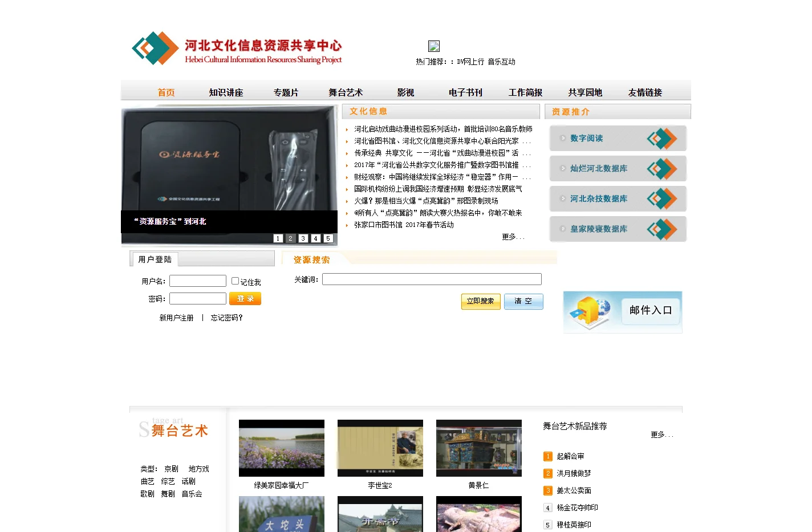
Task: Open news: 张家口市图书馆 2017年春节活动
Action: [404, 225]
